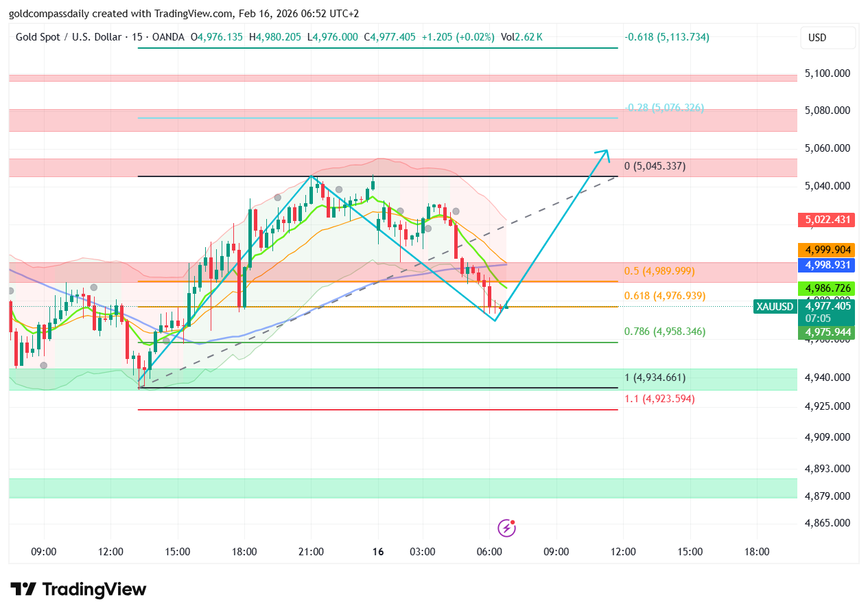Click the red last price label 5,022.431
The width and height of the screenshot is (868, 615).
tap(826, 220)
